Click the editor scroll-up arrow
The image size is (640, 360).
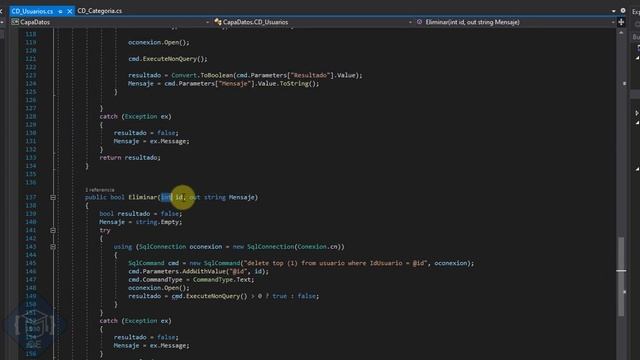pos(621,33)
